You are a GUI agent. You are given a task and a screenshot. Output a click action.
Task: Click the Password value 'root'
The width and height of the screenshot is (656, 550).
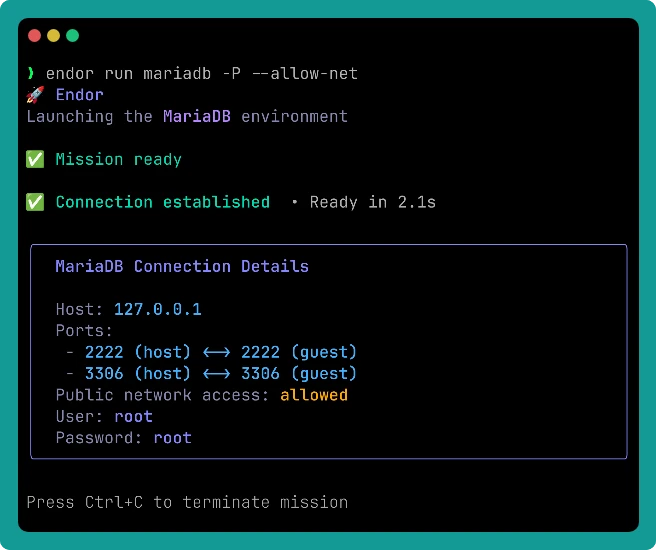coord(172,438)
